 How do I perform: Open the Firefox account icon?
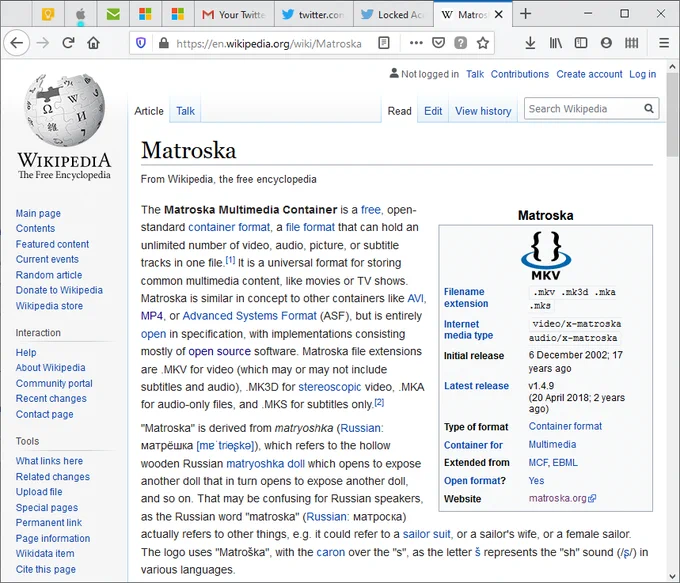pos(606,43)
